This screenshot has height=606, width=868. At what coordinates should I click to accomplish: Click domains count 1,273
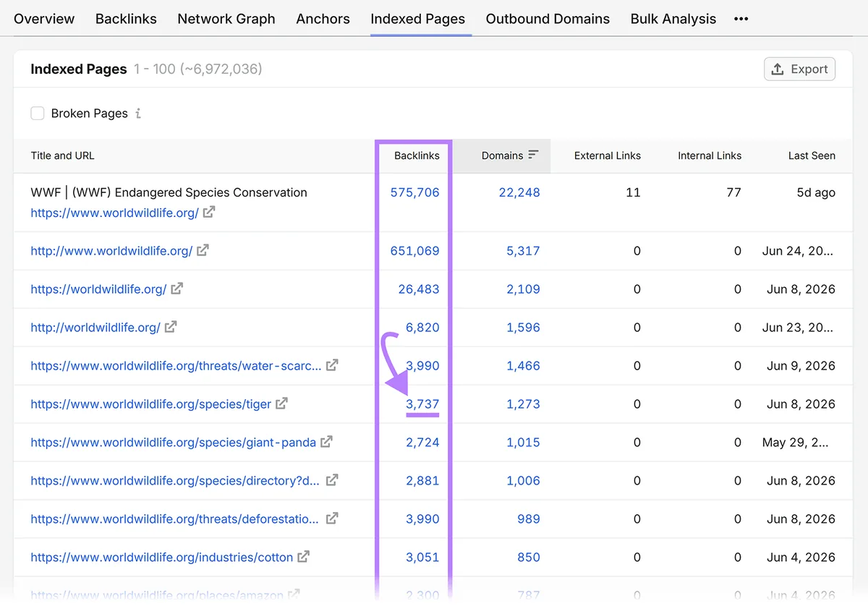coord(523,404)
